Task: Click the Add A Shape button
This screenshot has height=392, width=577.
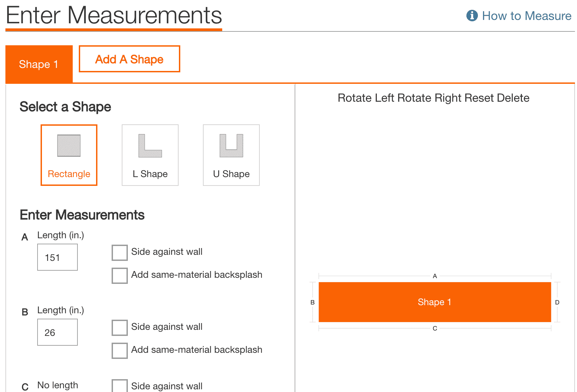Action: click(129, 59)
